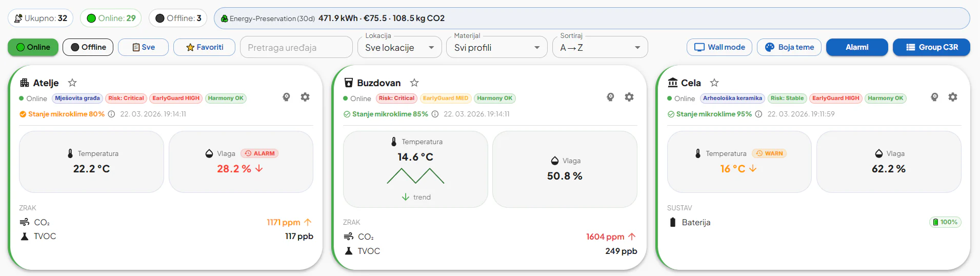
Task: Click TVOC flask icon in Buzdovan card
Action: pos(349,251)
